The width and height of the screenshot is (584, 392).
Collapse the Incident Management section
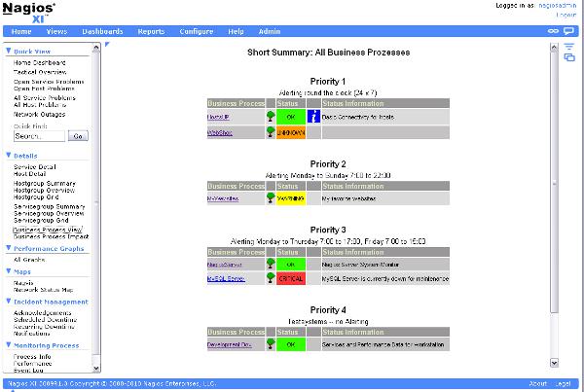(9, 302)
